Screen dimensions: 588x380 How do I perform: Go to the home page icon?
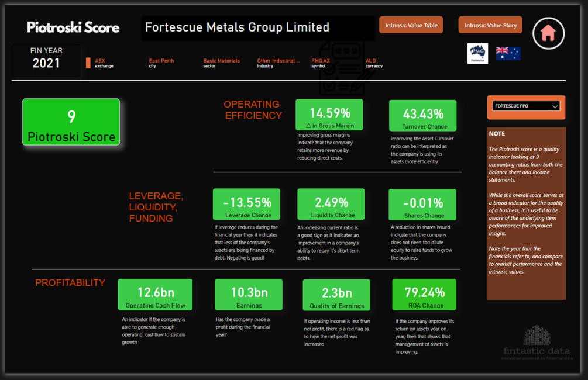548,33
